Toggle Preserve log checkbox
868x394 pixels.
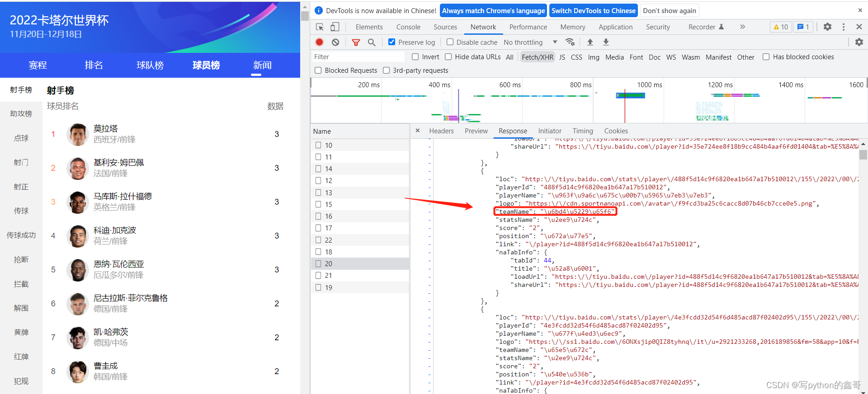coord(392,42)
